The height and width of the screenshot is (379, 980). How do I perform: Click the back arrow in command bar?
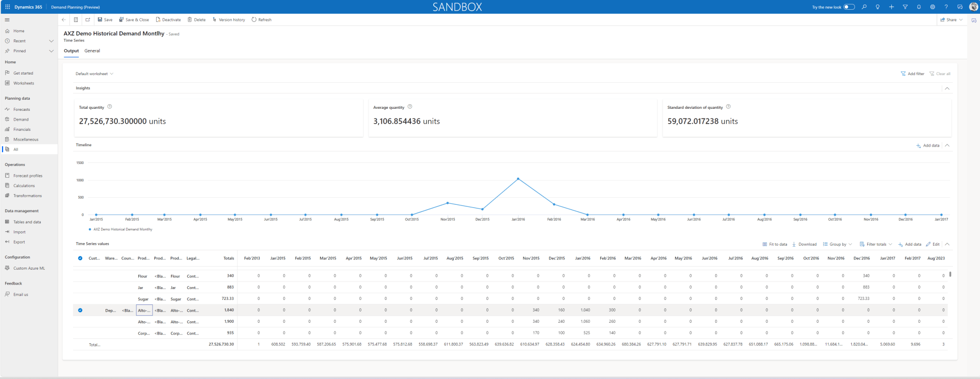click(64, 20)
